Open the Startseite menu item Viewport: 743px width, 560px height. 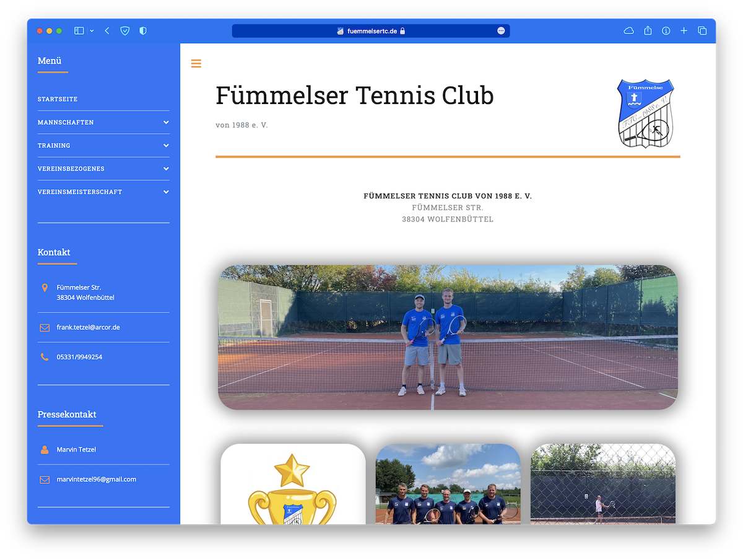(58, 99)
